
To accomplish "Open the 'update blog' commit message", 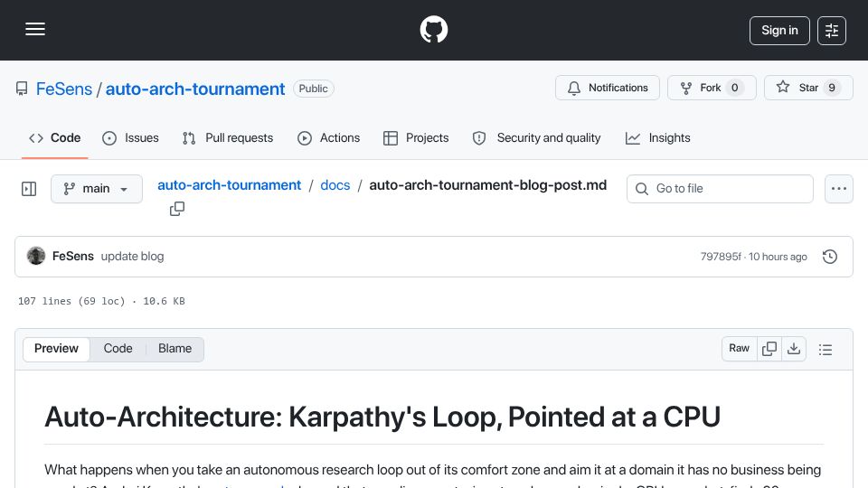I will point(132,256).
